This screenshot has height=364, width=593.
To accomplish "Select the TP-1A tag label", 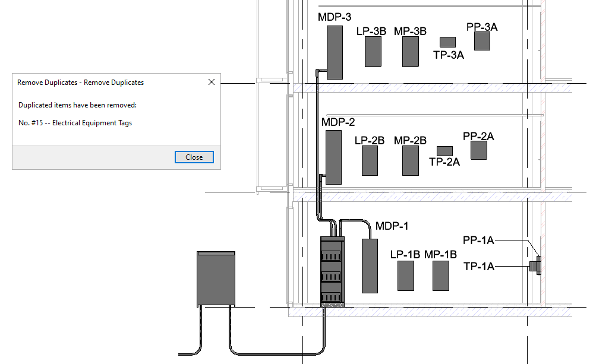I will pyautogui.click(x=479, y=267).
